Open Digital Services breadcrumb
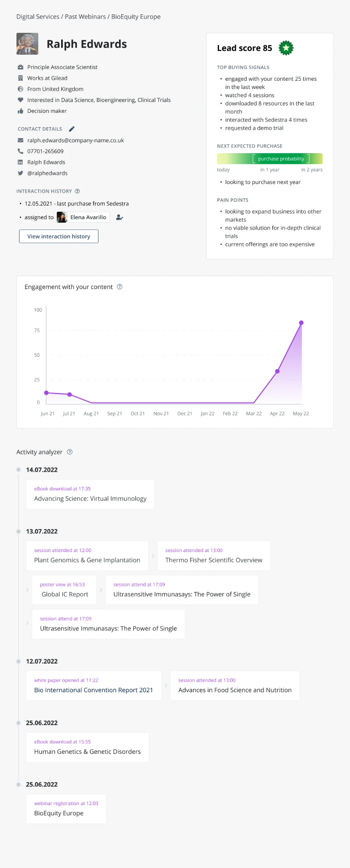350x868 pixels. [38, 16]
